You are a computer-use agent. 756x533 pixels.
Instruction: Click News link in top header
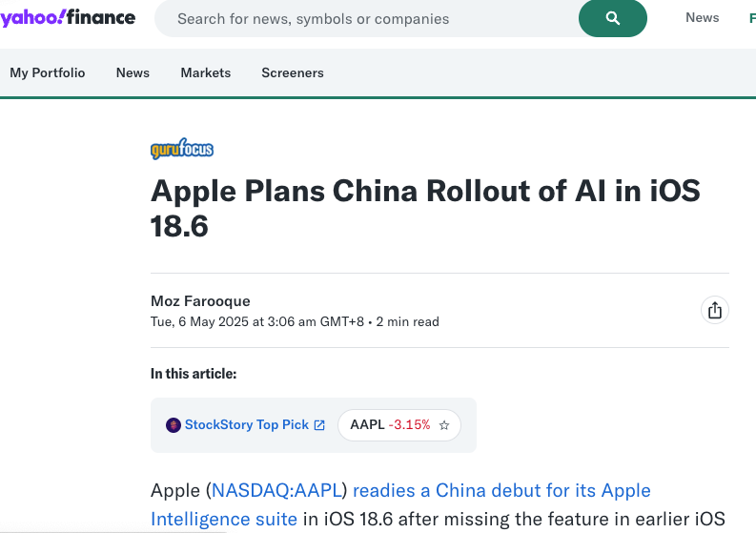click(702, 18)
